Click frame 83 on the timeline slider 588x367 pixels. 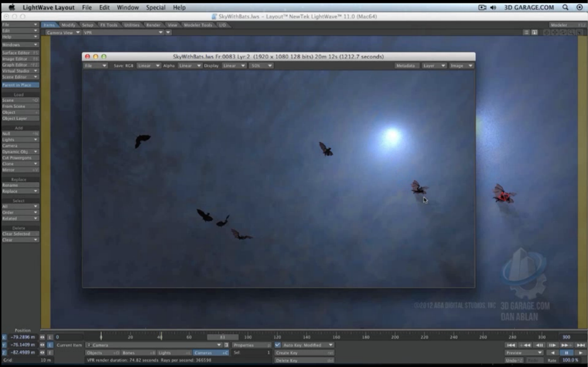point(223,337)
